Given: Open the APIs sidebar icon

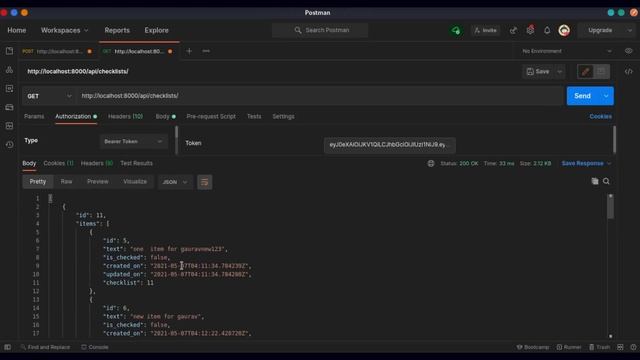Looking at the screenshot, I should click(9, 70).
